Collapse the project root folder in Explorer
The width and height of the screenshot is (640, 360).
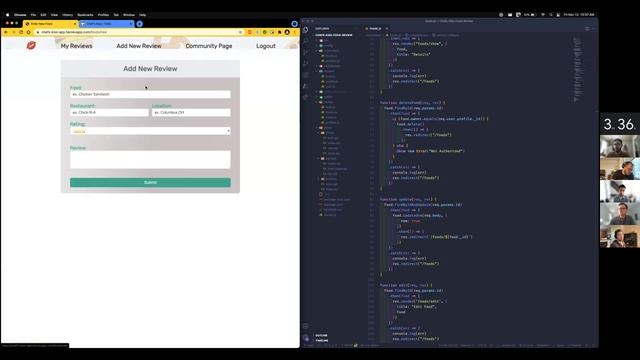point(333,35)
